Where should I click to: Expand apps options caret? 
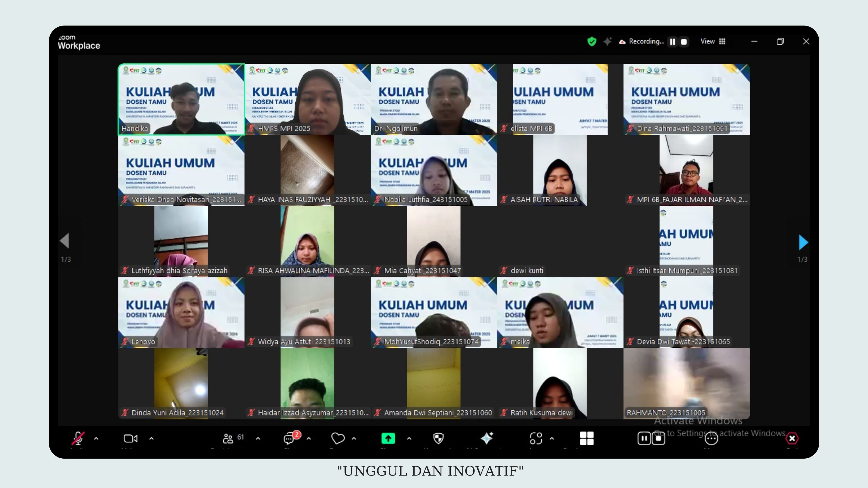pyautogui.click(x=552, y=439)
